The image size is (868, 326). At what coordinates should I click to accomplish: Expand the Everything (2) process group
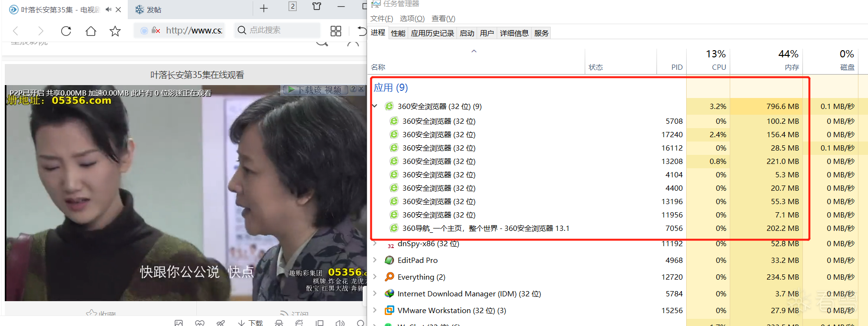click(375, 277)
